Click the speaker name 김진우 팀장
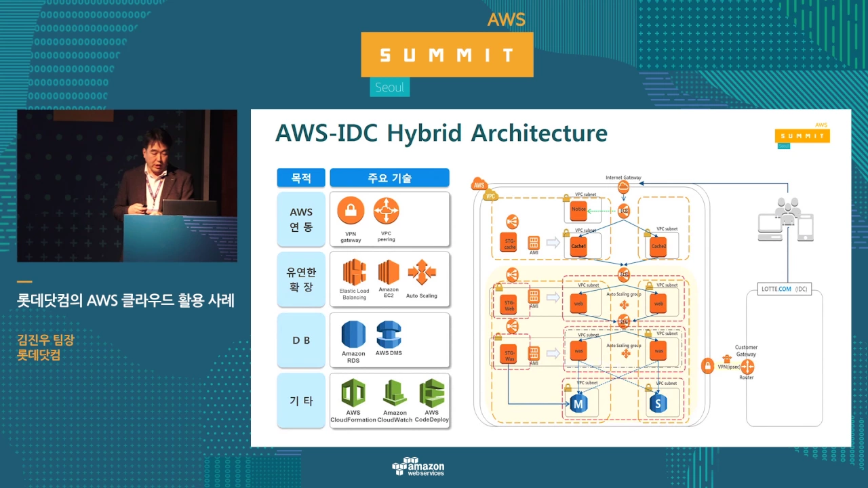This screenshot has height=488, width=868. (x=45, y=340)
